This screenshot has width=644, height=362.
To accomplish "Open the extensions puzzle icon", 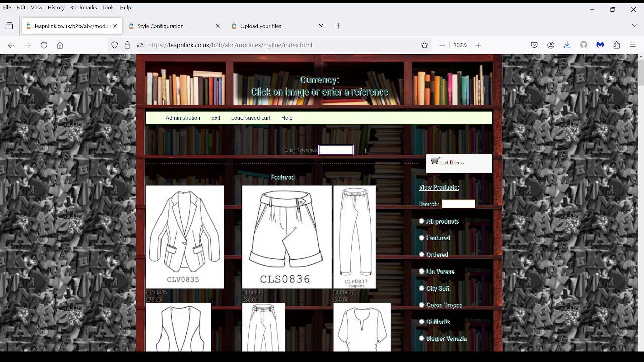I will click(616, 45).
